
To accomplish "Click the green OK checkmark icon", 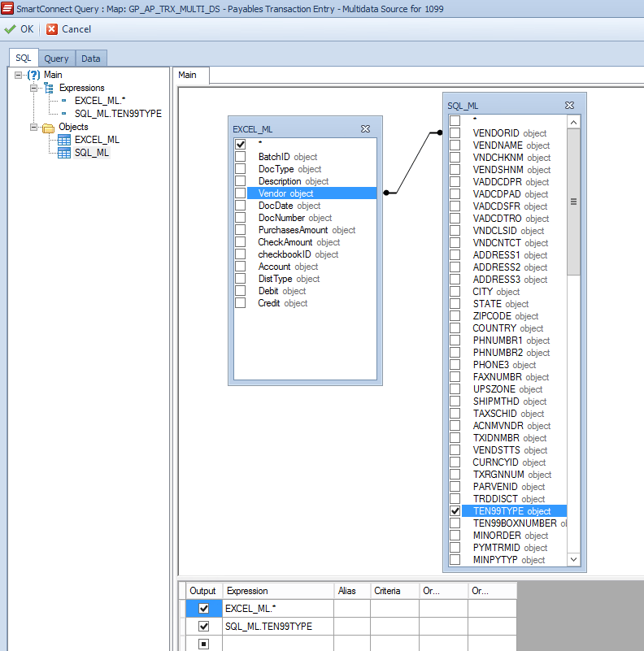I will click(10, 29).
